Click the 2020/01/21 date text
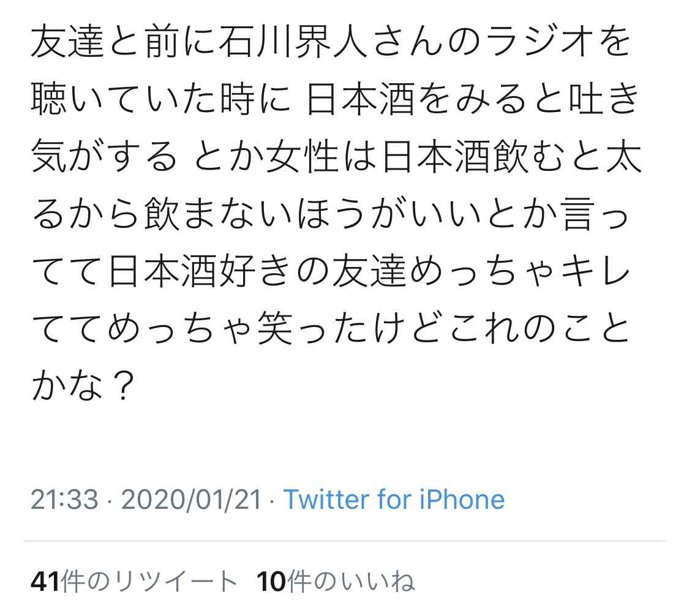This screenshot has width=673, height=616. 192,499
